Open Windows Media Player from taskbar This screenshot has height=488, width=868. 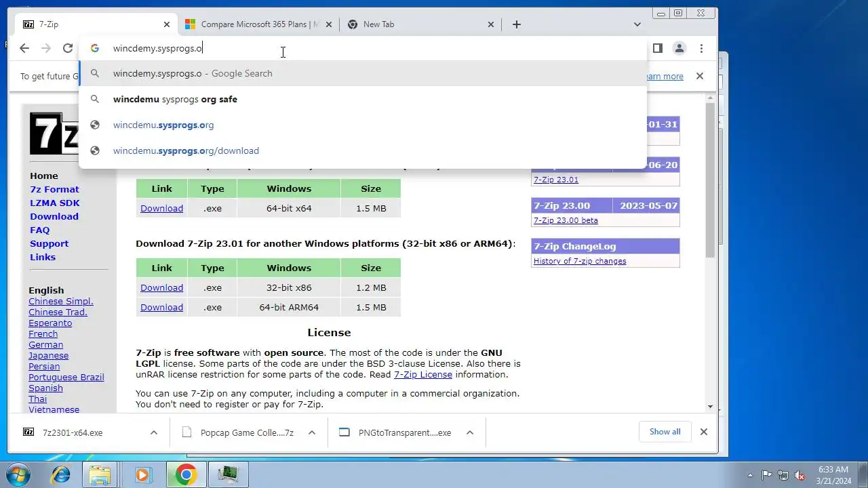click(x=142, y=474)
